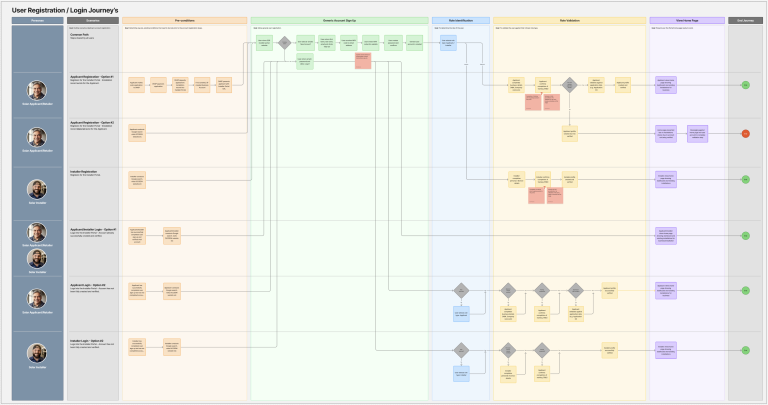
Task: Select blue step box in Applicant Login Option #2 row
Action: point(461,314)
